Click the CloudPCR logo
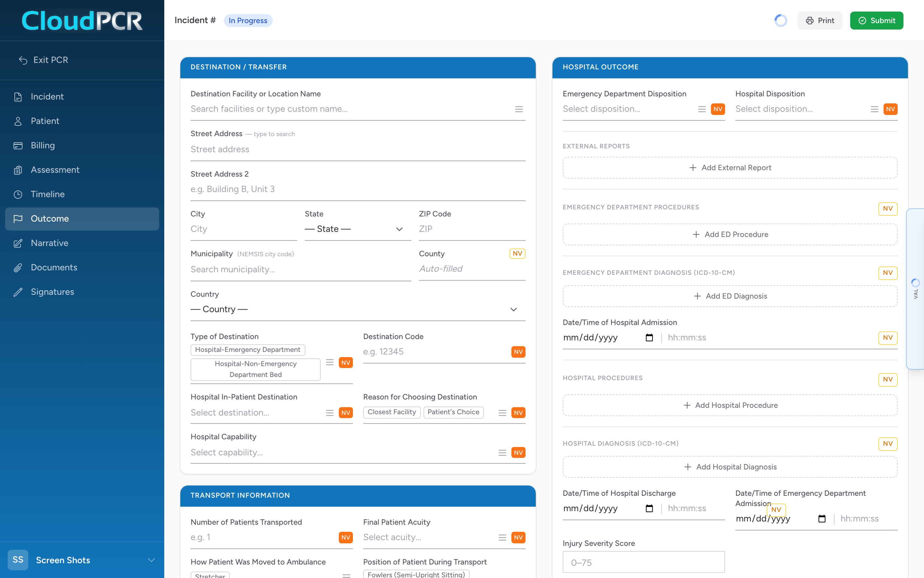Viewport: 924px width, 578px height. 82,20
